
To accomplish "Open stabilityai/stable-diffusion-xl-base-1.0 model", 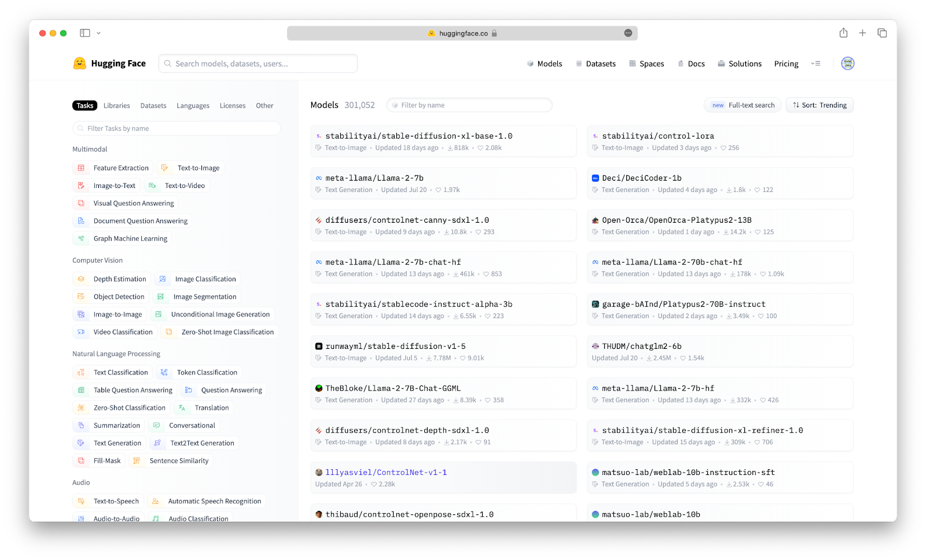I will tap(443, 141).
